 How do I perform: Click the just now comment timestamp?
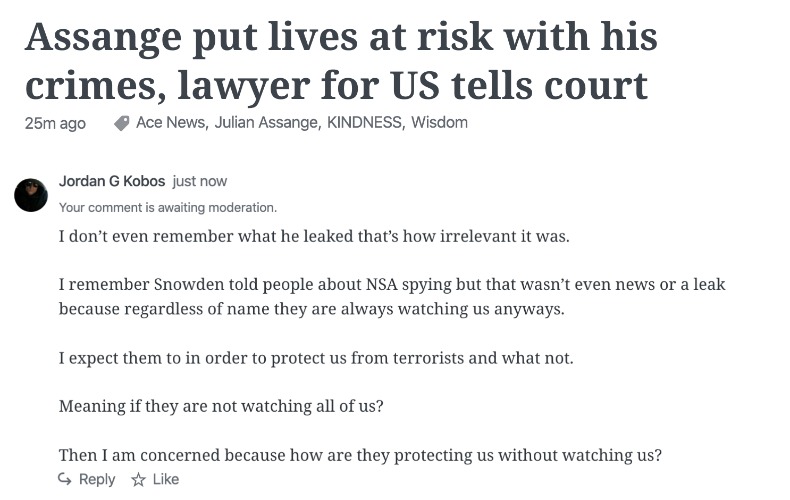point(200,181)
